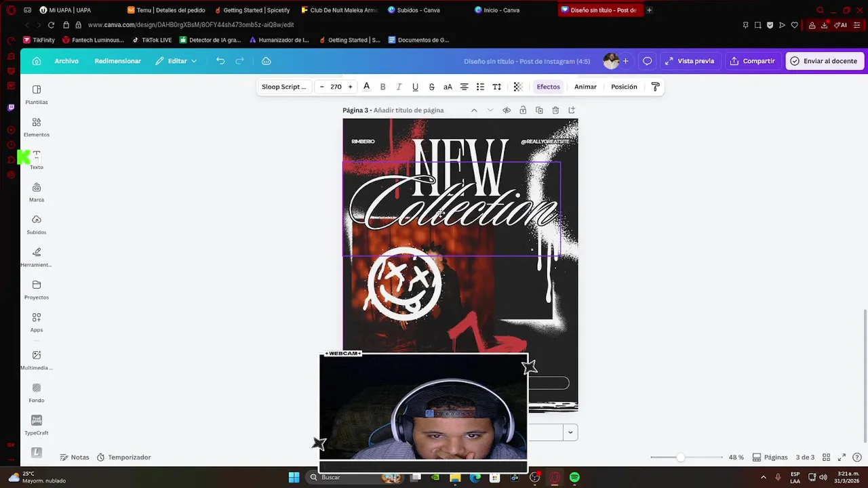
Task: Open the Multimedia panel
Action: coord(37,360)
